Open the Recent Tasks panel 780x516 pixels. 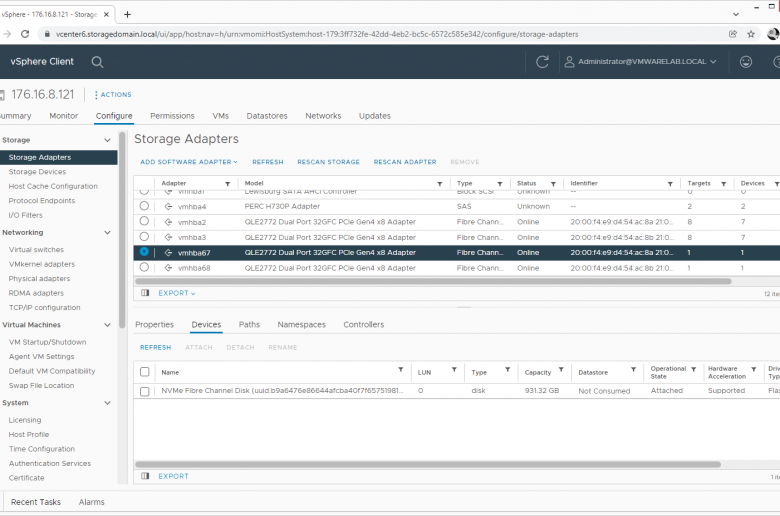click(36, 502)
